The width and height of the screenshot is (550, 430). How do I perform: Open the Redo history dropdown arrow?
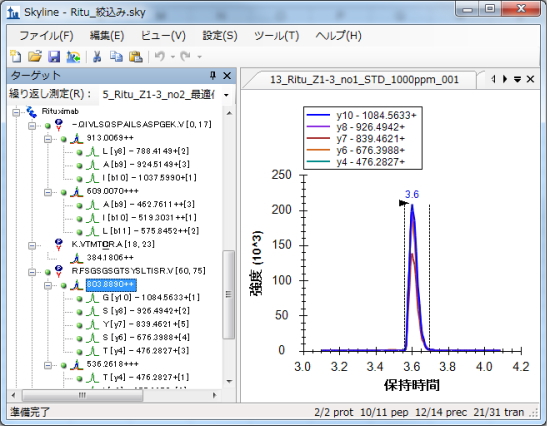coord(199,57)
